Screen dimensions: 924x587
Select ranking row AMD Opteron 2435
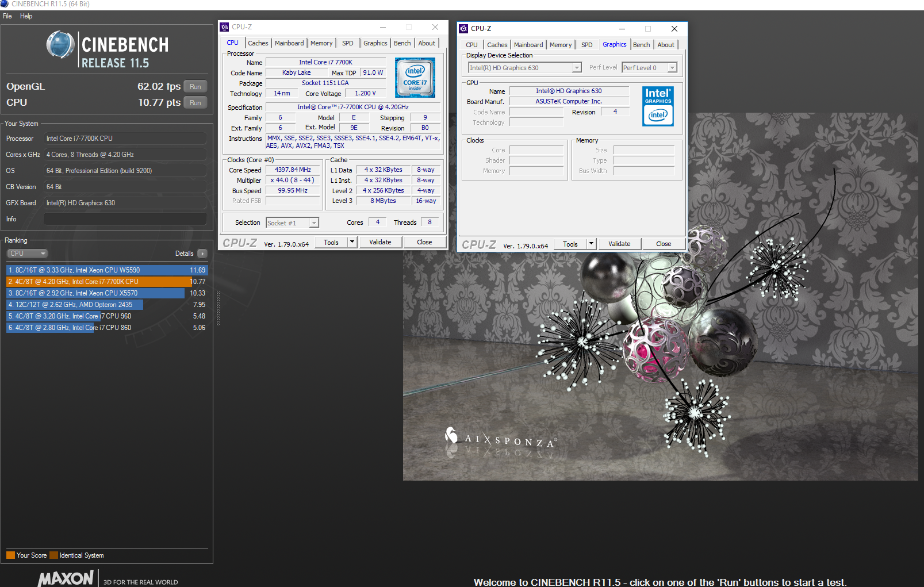pos(107,305)
